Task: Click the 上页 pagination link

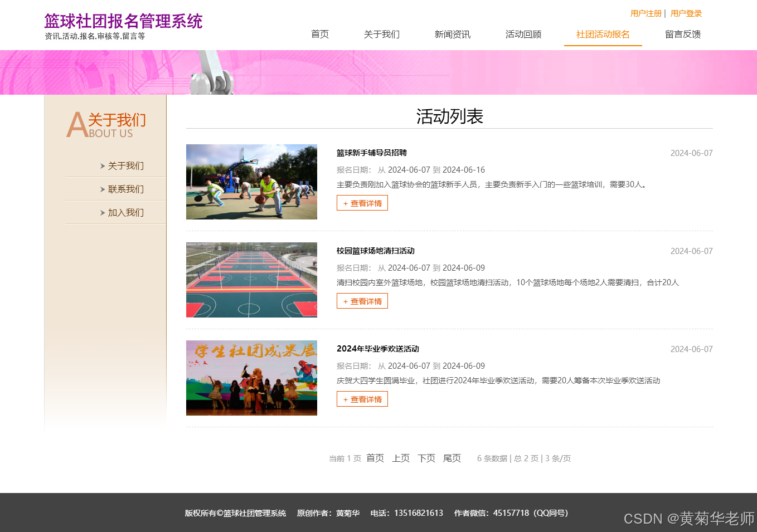Action: 401,458
